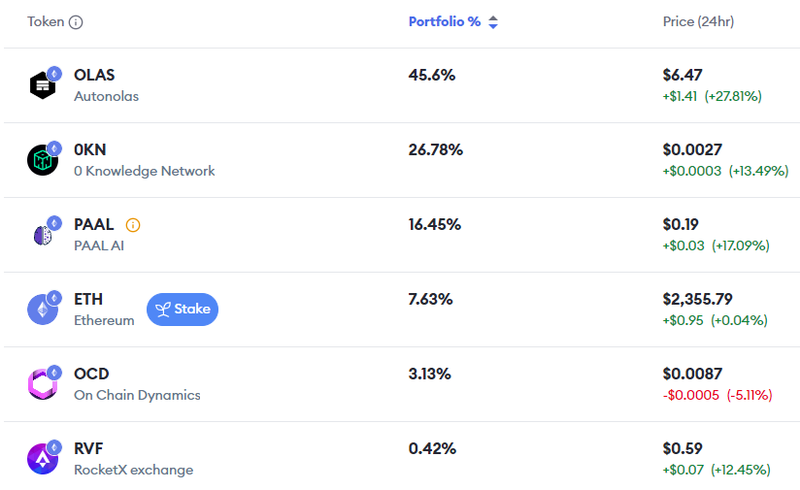Click the ETH price $2,355.79
This screenshot has width=800, height=490.
pyautogui.click(x=704, y=299)
